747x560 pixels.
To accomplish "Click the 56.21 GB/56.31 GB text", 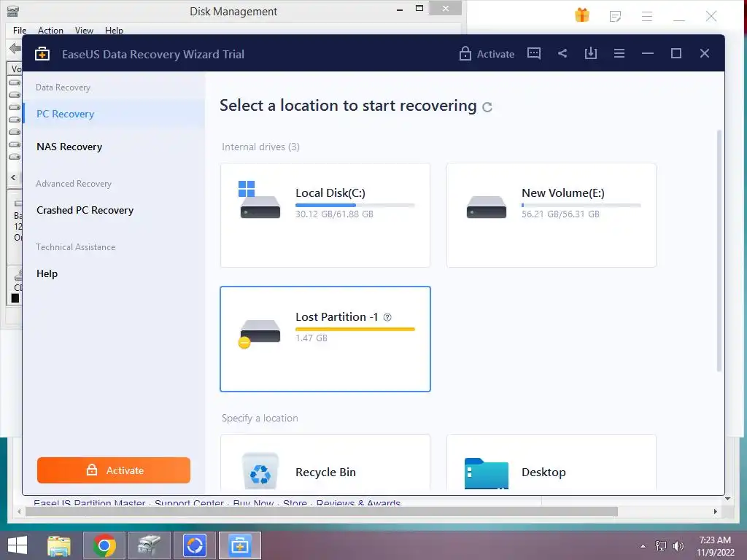I will [560, 214].
